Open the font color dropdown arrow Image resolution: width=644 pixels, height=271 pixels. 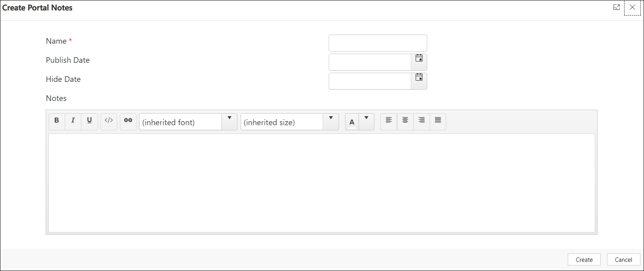point(366,121)
